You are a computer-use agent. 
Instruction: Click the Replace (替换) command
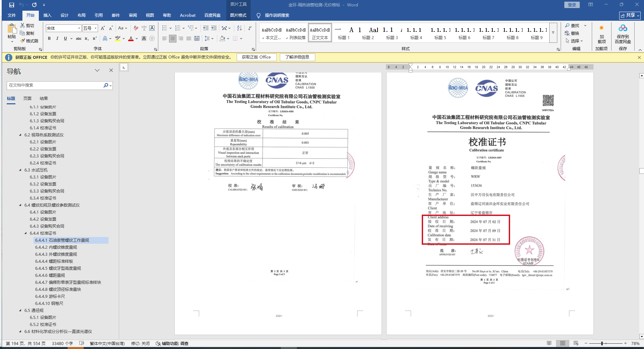click(572, 33)
